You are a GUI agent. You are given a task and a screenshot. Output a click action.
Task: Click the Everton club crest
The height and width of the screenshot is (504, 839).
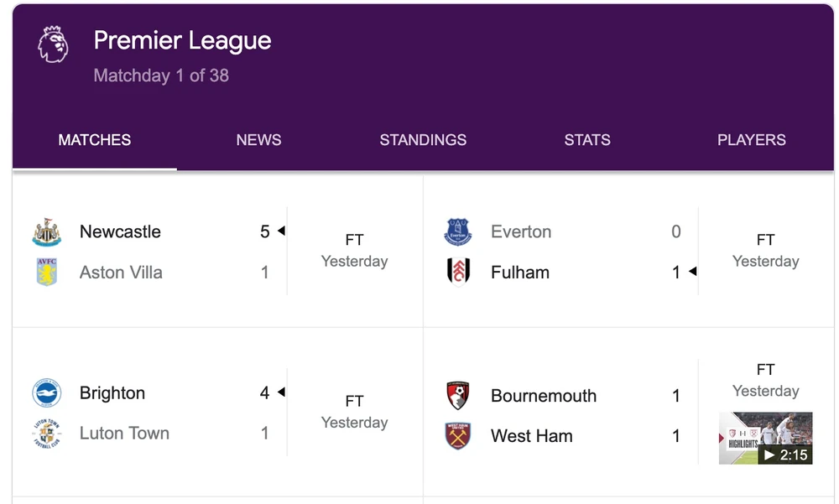pyautogui.click(x=458, y=232)
